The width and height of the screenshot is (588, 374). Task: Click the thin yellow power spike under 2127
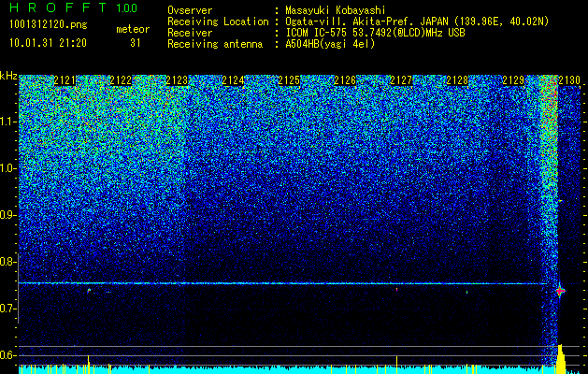pyautogui.click(x=396, y=363)
